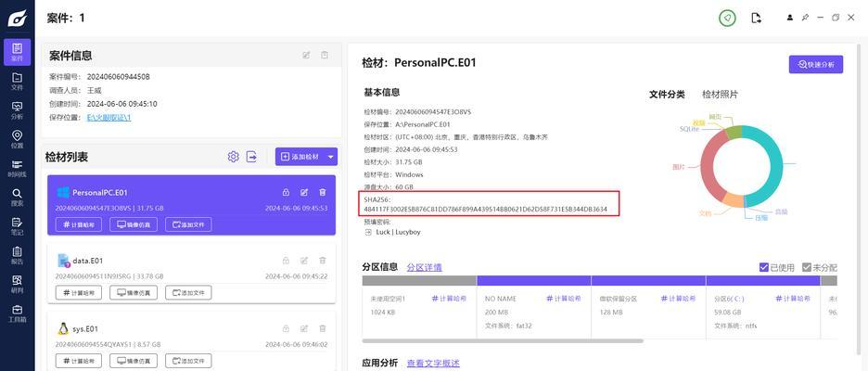Click the pin icon in title bar
This screenshot has height=371, width=868.
point(806,18)
